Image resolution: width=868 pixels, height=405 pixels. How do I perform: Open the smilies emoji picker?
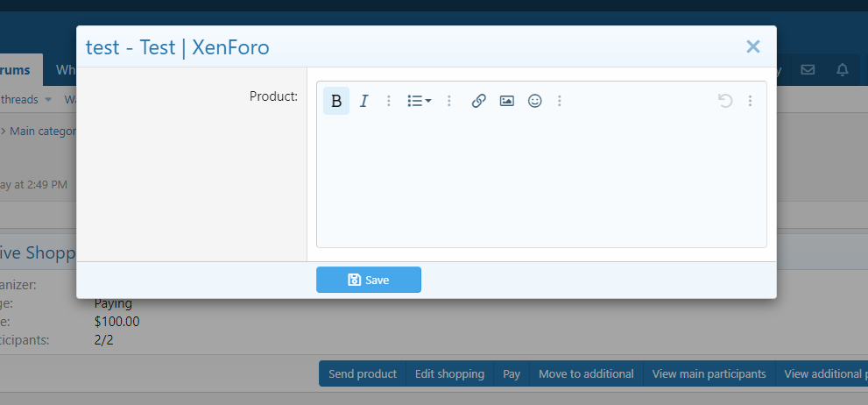[x=534, y=101]
